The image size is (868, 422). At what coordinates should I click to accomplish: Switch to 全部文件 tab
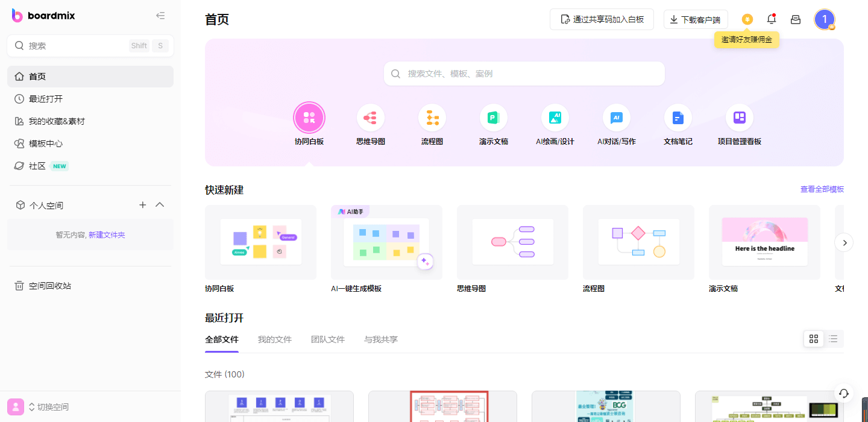222,340
